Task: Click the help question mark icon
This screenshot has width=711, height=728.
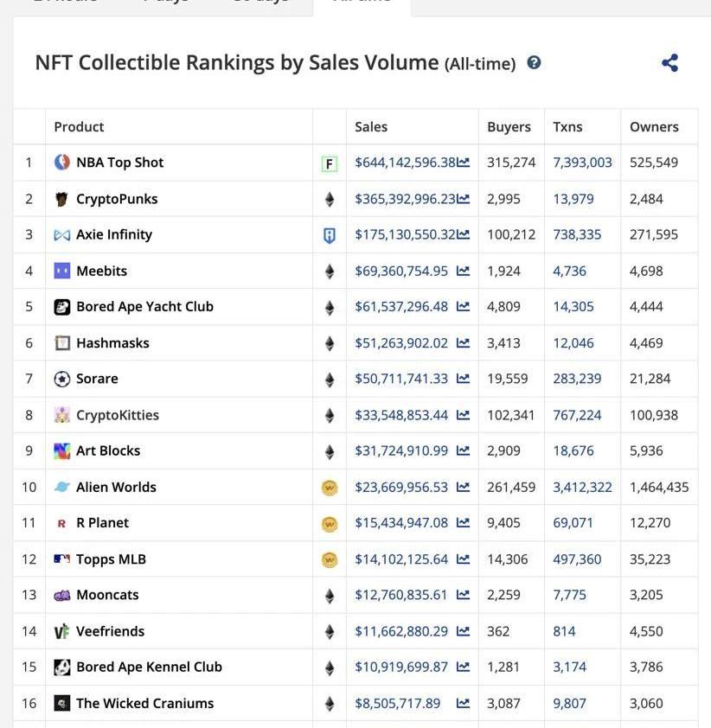Action: click(534, 62)
